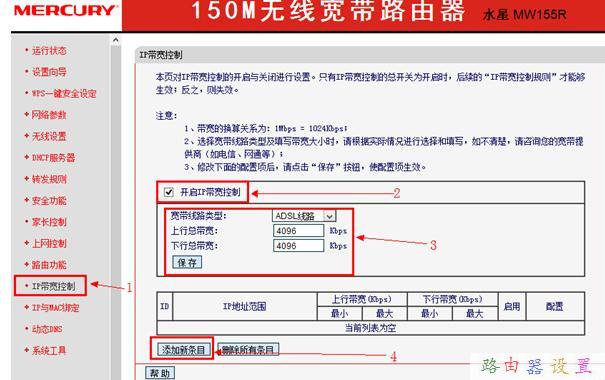Viewport: 605px width, 380px height.
Task: Open 宽带线路类型 ADSL线路 dropdown
Action: pyautogui.click(x=304, y=216)
